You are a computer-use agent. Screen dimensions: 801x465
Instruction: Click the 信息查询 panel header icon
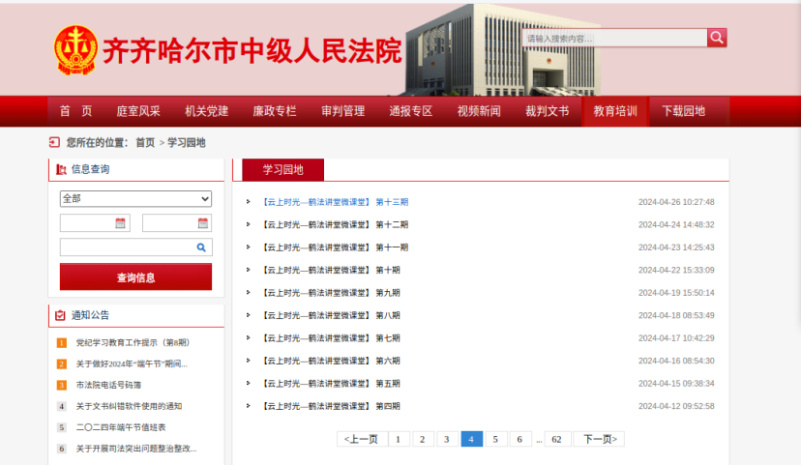[60, 170]
